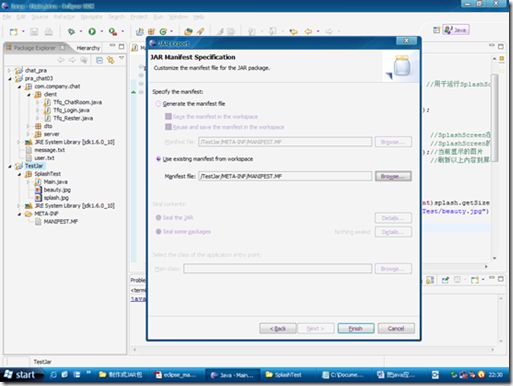Image resolution: width=513 pixels, height=386 pixels.
Task: Click the yellow Back navigation arrow icon
Action: [x=308, y=31]
